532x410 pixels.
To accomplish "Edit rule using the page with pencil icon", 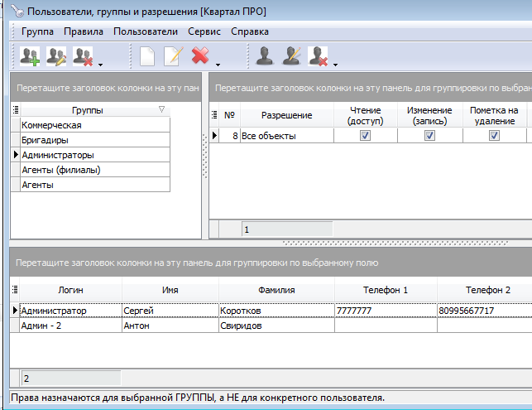I will 173,56.
